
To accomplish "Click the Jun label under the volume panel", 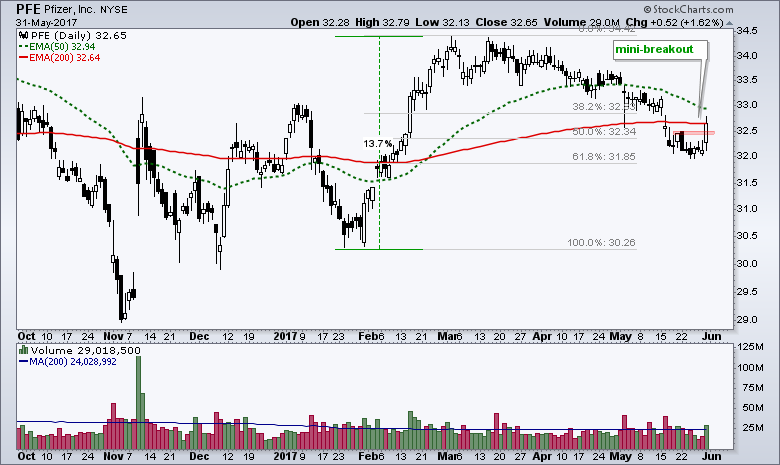I will (711, 456).
